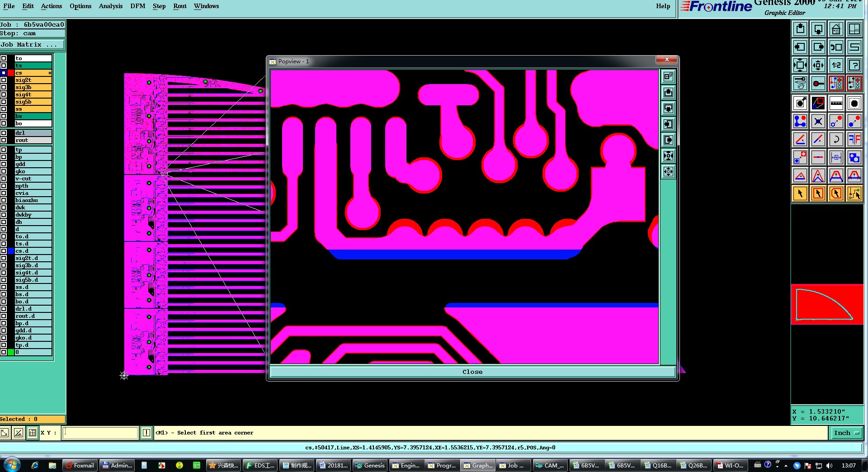The width and height of the screenshot is (868, 472).
Task: Click the mirror F flip icon
Action: click(854, 139)
